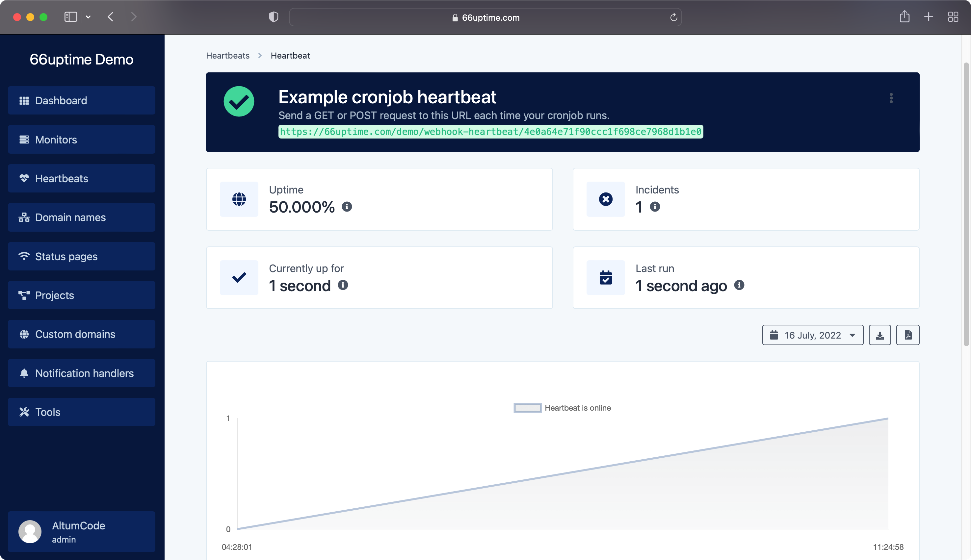Open Projects in the sidebar
The height and width of the screenshot is (560, 971).
[82, 295]
